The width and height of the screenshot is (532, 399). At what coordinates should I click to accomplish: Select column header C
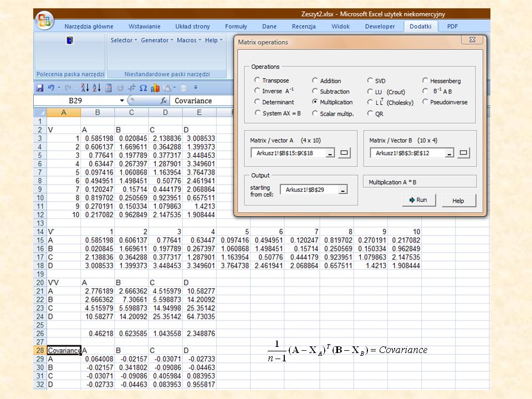[x=131, y=112]
